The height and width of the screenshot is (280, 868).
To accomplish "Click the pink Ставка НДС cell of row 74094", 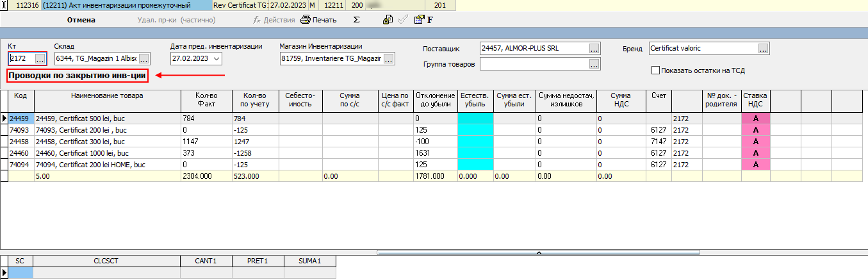I will [755, 165].
